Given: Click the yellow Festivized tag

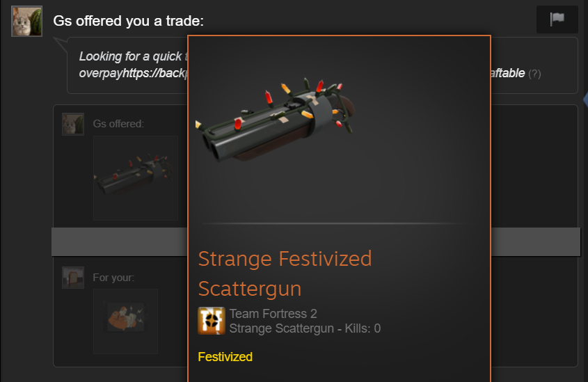Looking at the screenshot, I should (225, 357).
